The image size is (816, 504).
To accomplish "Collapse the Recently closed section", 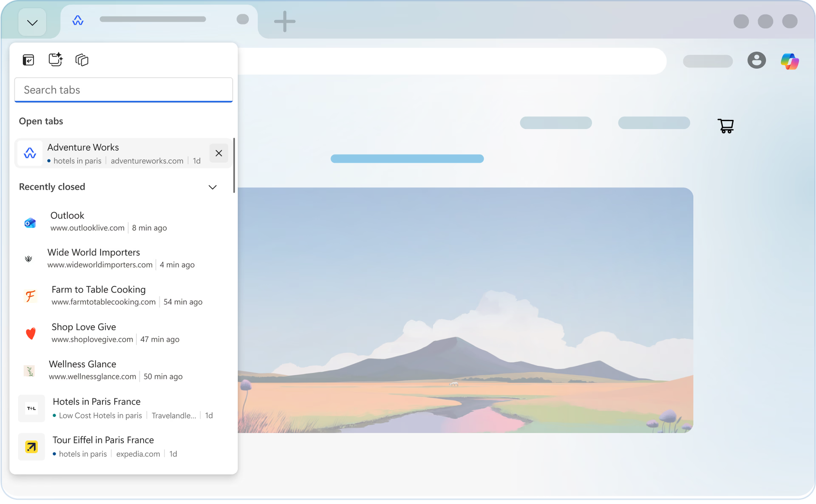I will coord(212,187).
